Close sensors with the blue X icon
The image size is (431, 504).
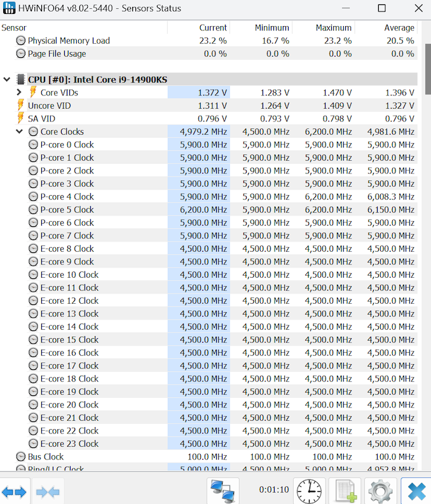(x=417, y=491)
